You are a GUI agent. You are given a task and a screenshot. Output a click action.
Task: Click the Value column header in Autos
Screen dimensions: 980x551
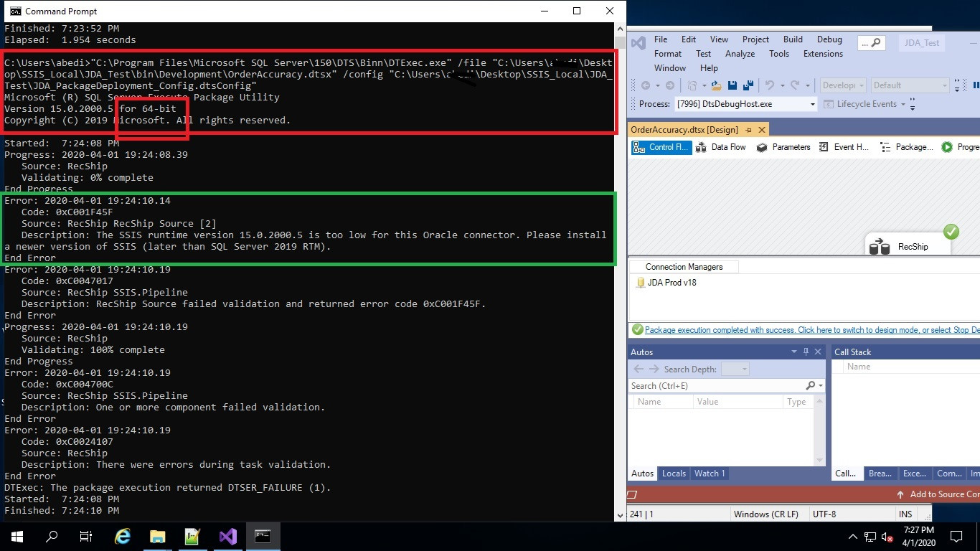pos(737,402)
